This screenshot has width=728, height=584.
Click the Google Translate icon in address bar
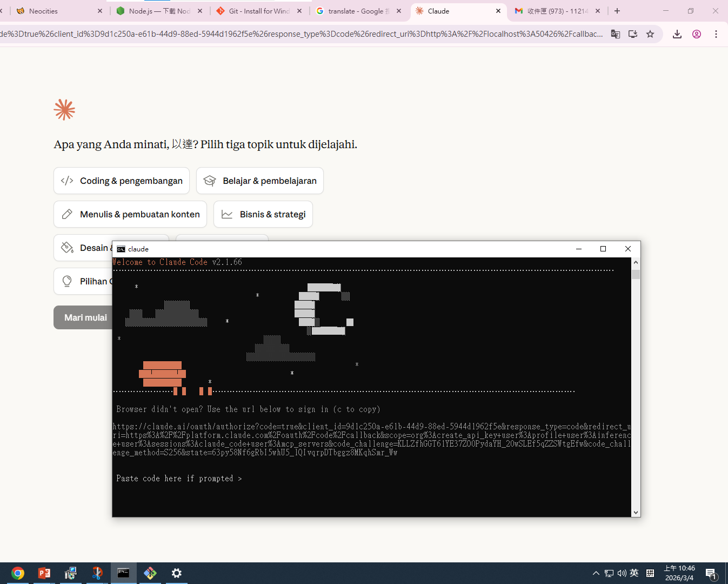(x=615, y=34)
